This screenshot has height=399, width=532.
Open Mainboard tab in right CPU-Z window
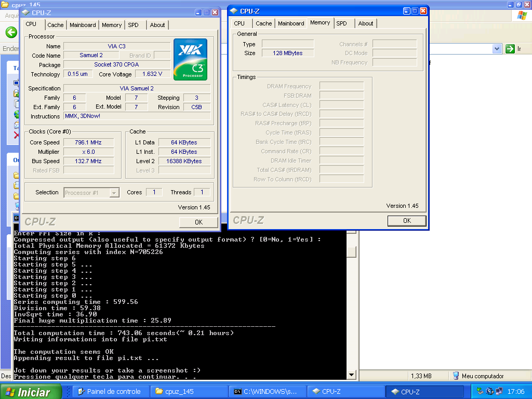pyautogui.click(x=291, y=23)
